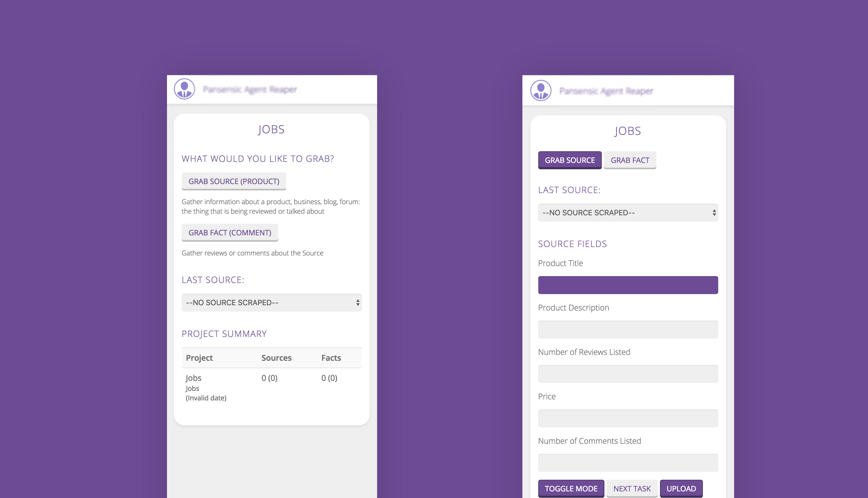Viewport: 868px width, 498px height.
Task: Click "What would you like to grab?" heading
Action: (x=258, y=159)
